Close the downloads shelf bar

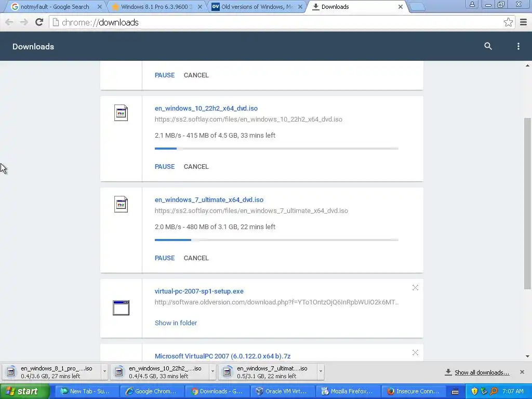click(522, 372)
